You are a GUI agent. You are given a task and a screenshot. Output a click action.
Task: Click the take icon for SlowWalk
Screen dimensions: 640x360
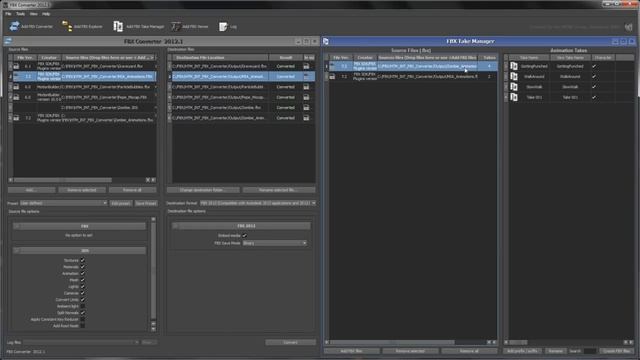click(514, 87)
